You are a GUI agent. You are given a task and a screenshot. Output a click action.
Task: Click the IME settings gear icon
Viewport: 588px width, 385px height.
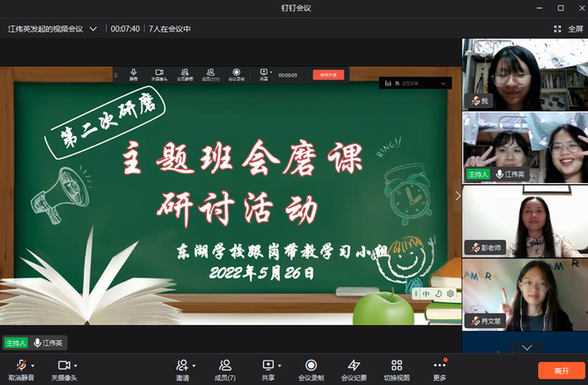450,294
